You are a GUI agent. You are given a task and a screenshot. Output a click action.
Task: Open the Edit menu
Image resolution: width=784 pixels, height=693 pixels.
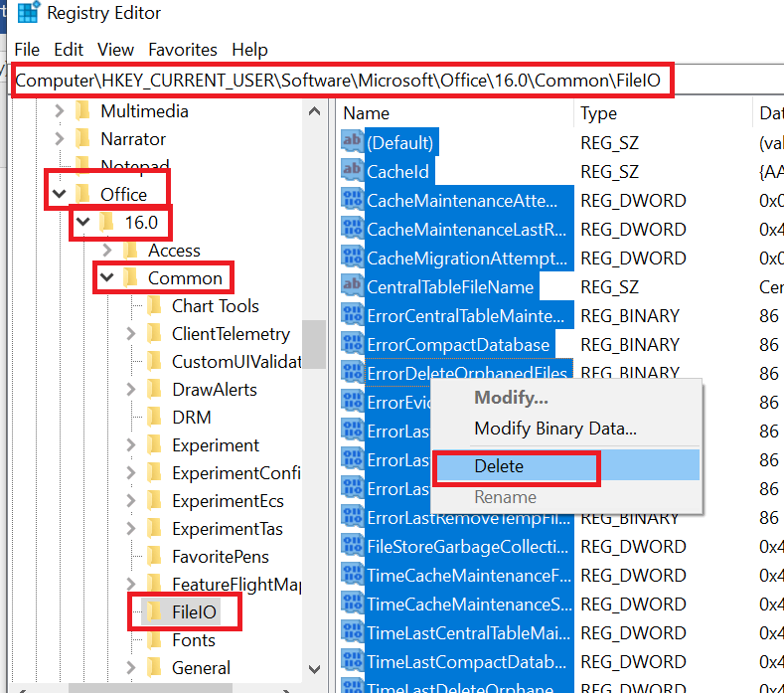(x=69, y=50)
